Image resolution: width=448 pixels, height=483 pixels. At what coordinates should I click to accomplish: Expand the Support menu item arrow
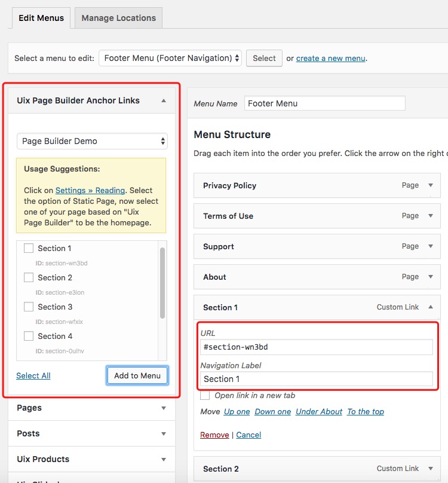click(431, 246)
